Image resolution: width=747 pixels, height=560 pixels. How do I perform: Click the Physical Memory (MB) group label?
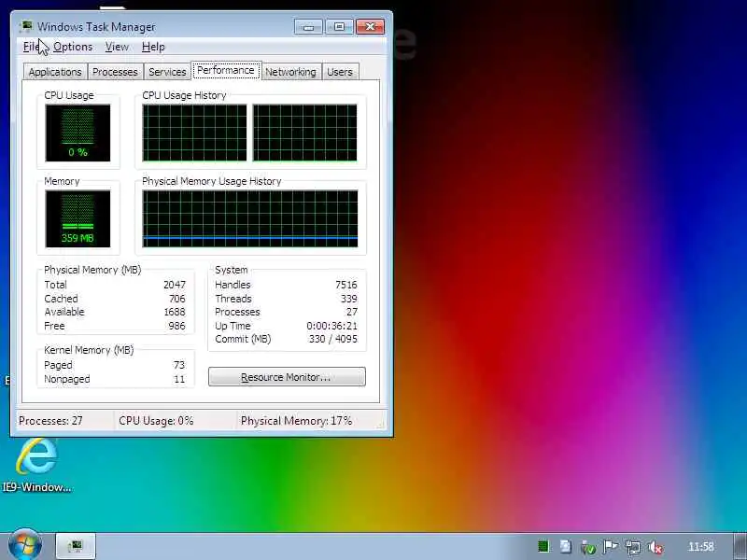coord(92,270)
